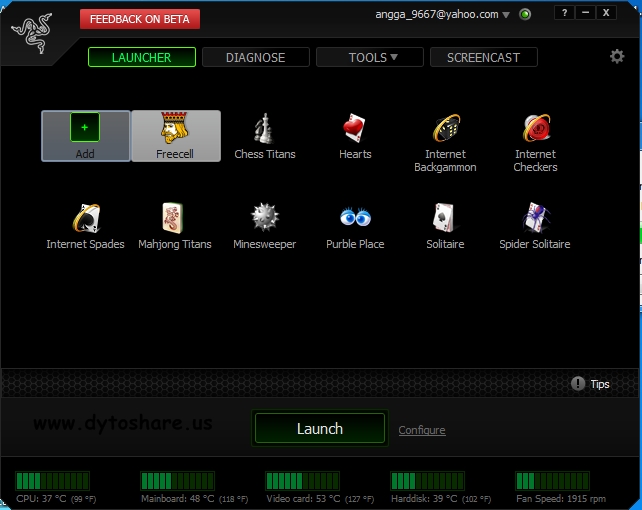642x510 pixels.
Task: Minimize the Razer window
Action: click(x=585, y=13)
